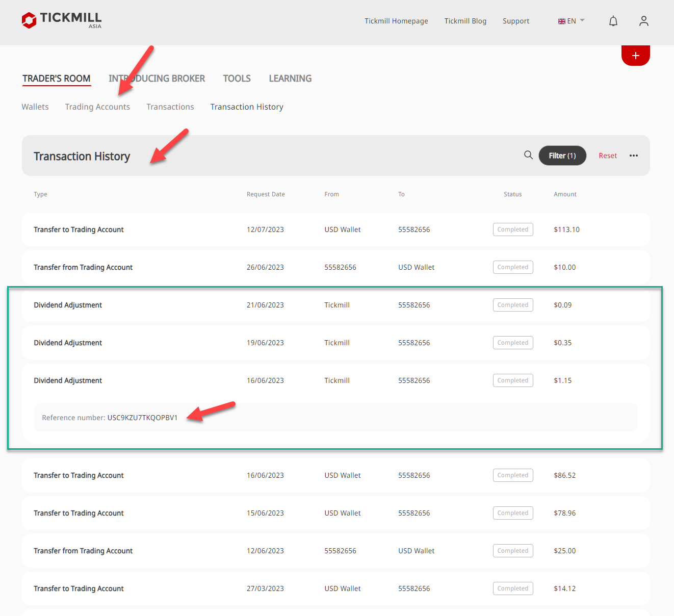
Task: Click reference number USC9KZU7TKQOPBV1
Action: coord(142,418)
